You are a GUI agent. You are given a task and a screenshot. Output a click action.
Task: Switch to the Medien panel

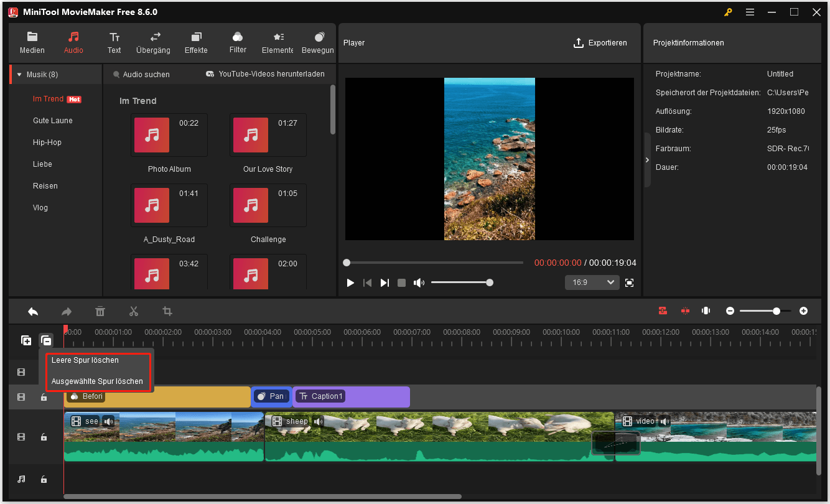[32, 42]
